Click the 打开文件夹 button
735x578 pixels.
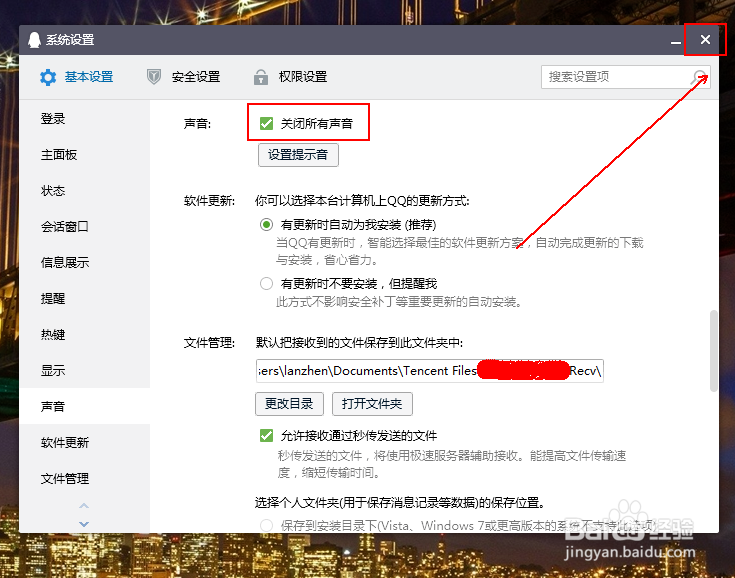click(372, 404)
